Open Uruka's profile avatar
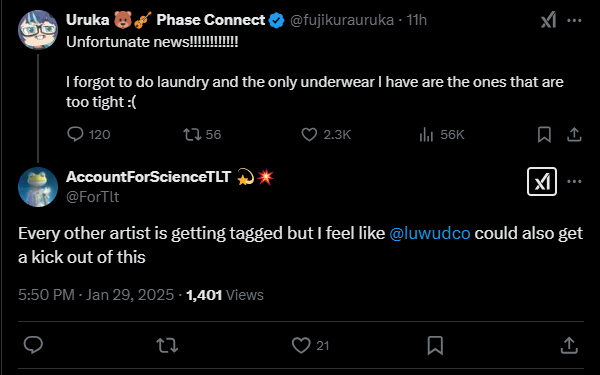This screenshot has height=375, width=600. pyautogui.click(x=38, y=30)
